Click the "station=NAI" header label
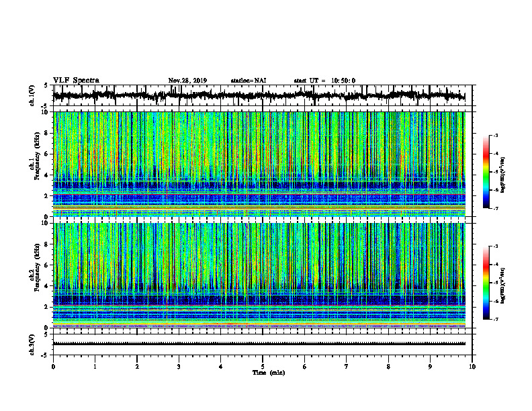 click(x=249, y=81)
